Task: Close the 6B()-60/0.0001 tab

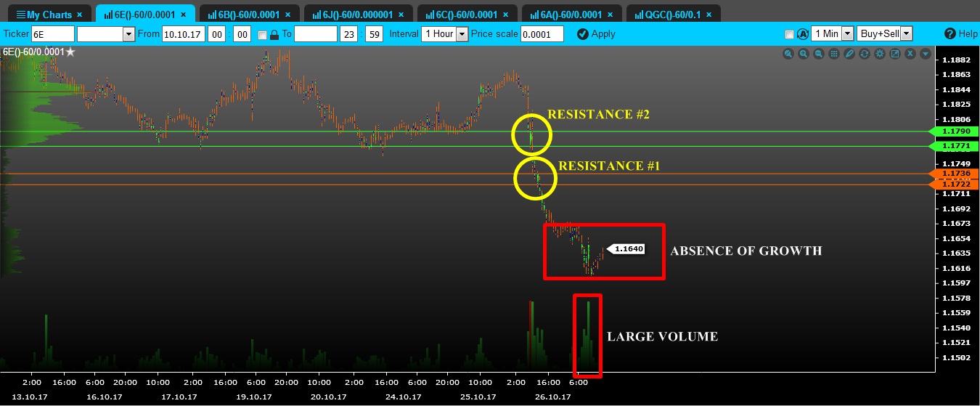Action: point(288,15)
